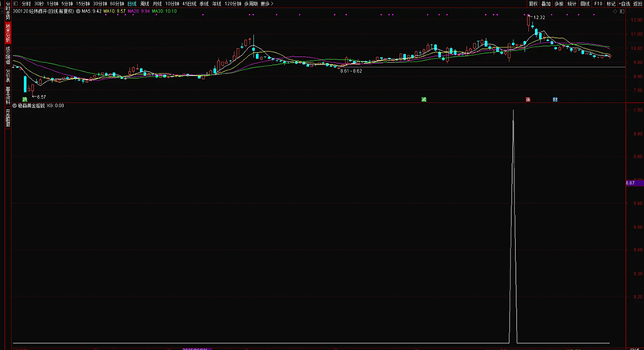This screenshot has height=350, width=644.
Task: Click the 8.61 - 8.62 price label
Action: pyautogui.click(x=351, y=71)
